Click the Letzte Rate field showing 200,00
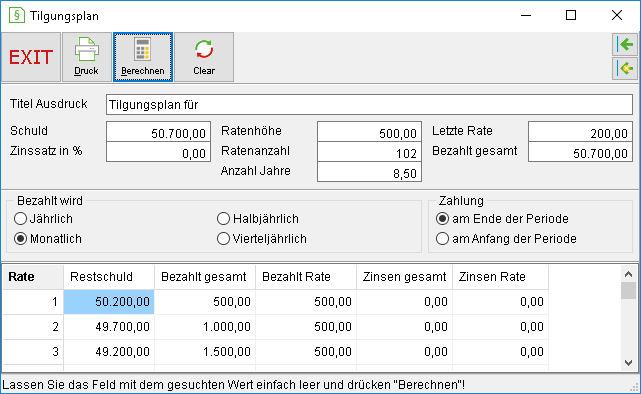The width and height of the screenshot is (641, 394). [580, 132]
